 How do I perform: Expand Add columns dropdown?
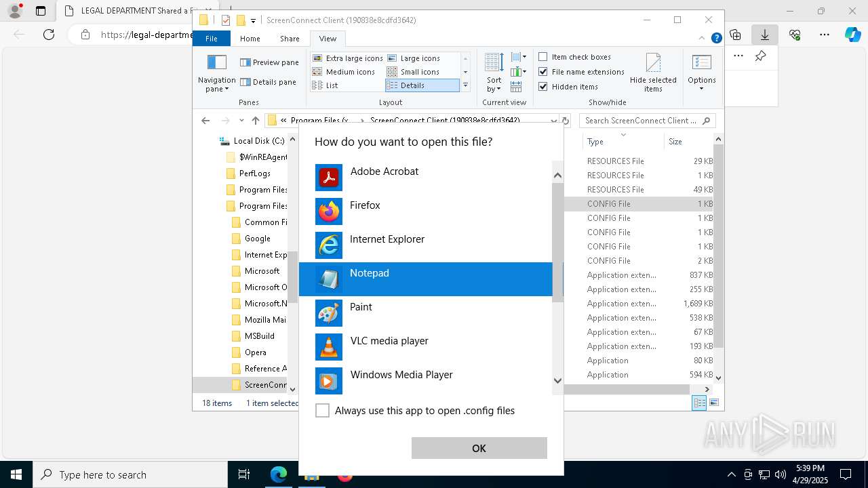click(x=519, y=72)
